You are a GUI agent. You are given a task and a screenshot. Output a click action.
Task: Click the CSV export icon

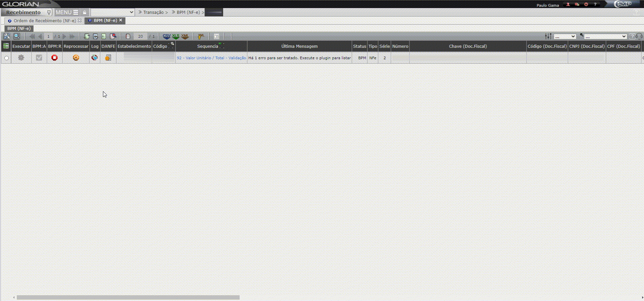coord(167,36)
